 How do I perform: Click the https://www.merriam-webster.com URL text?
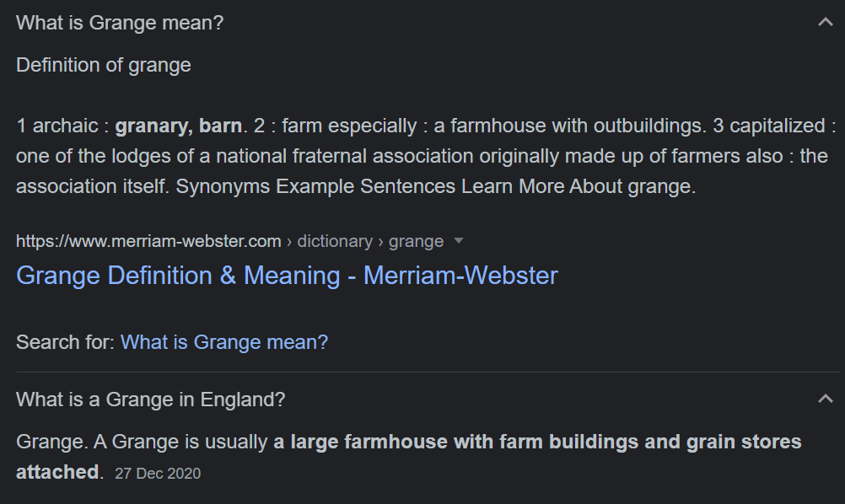(x=148, y=241)
